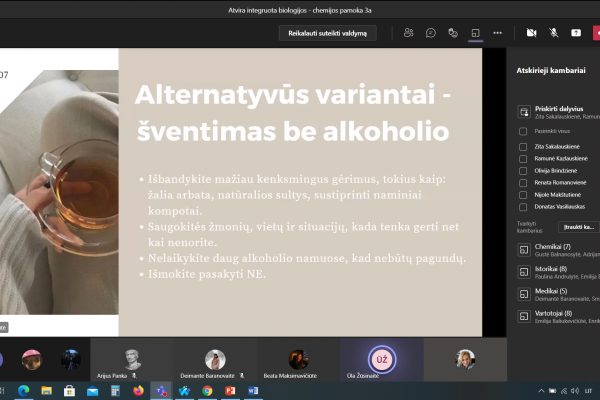Expand the Vartotojai (8) room entry
Image resolution: width=600 pixels, height=400 pixels.
558,317
